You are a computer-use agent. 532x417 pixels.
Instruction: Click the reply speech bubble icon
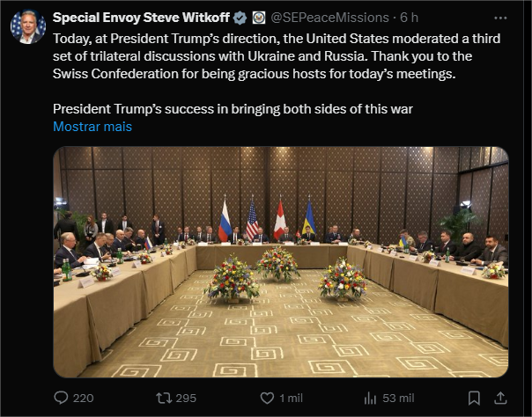point(61,398)
